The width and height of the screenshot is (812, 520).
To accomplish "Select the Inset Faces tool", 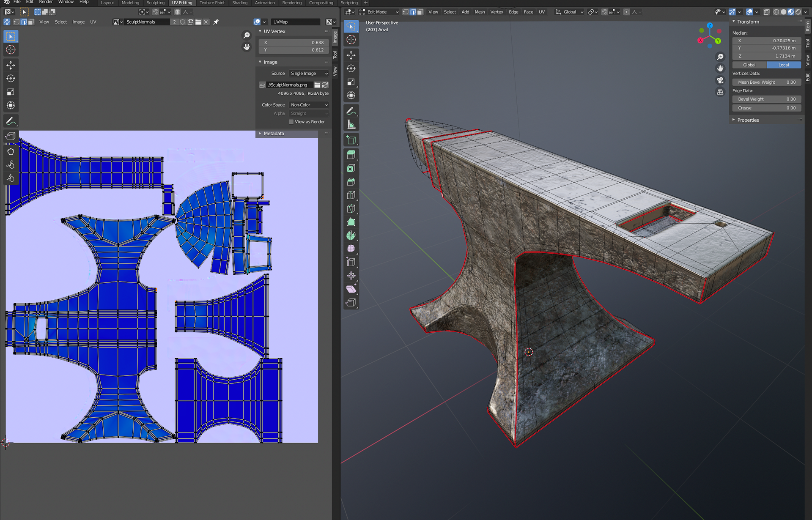I will [x=351, y=168].
